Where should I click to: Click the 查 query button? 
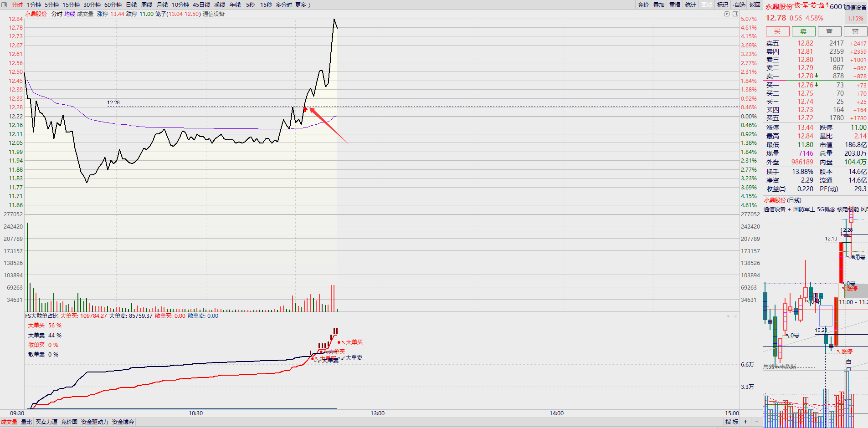pyautogui.click(x=829, y=31)
